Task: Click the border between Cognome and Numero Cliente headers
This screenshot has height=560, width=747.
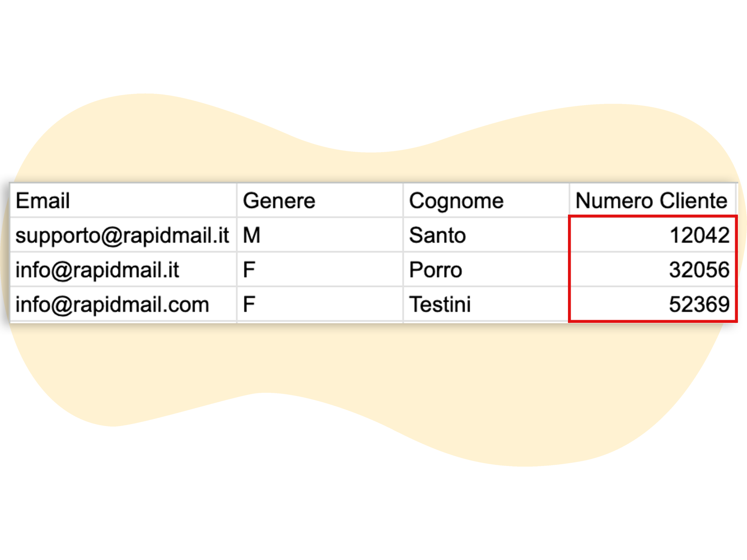Action: 569,200
